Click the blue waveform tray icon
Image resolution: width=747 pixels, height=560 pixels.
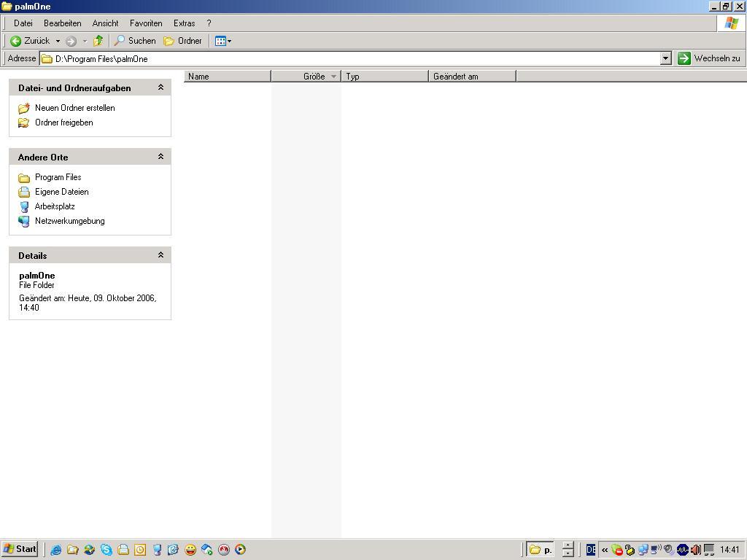tap(682, 550)
